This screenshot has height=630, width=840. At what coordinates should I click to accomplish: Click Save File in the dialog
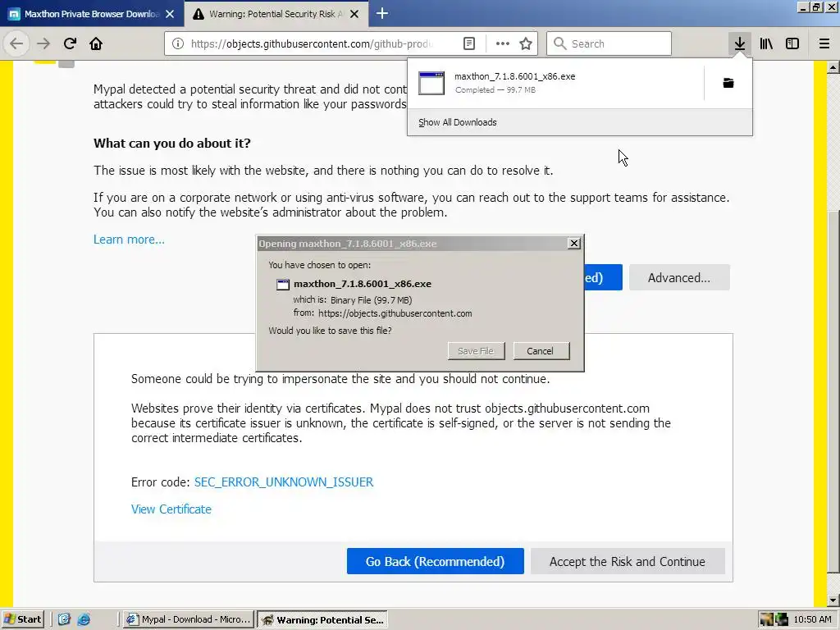point(476,351)
